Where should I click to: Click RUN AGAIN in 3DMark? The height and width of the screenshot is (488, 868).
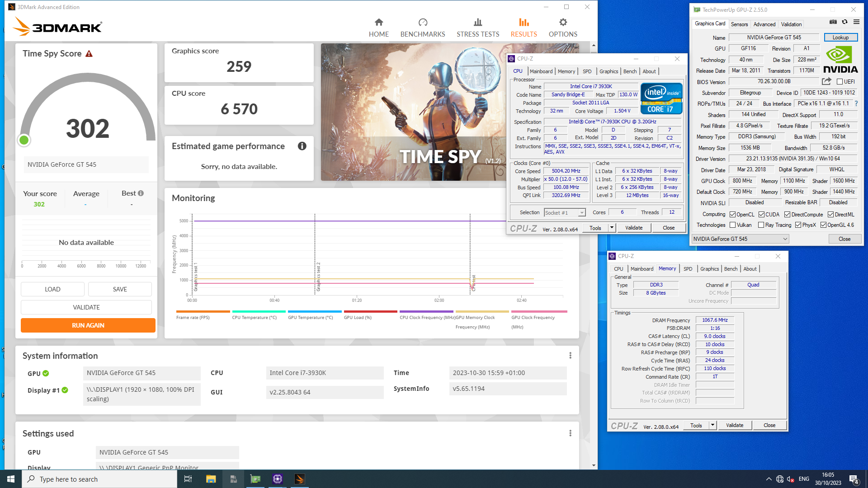tap(88, 325)
